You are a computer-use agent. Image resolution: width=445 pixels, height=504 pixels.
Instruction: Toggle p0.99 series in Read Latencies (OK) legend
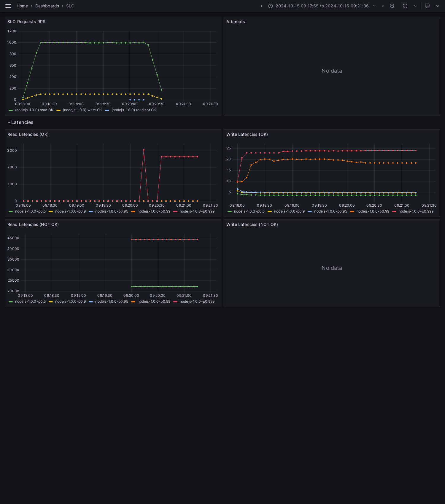click(154, 211)
